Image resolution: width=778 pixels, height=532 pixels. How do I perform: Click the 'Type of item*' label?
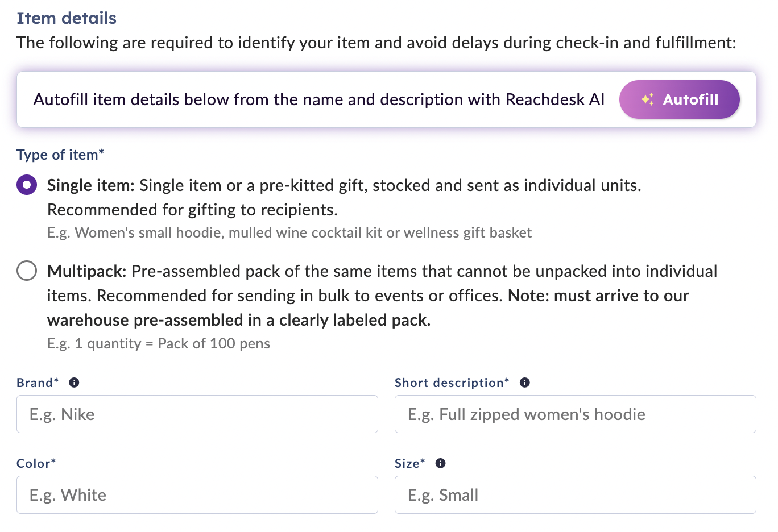coord(60,155)
